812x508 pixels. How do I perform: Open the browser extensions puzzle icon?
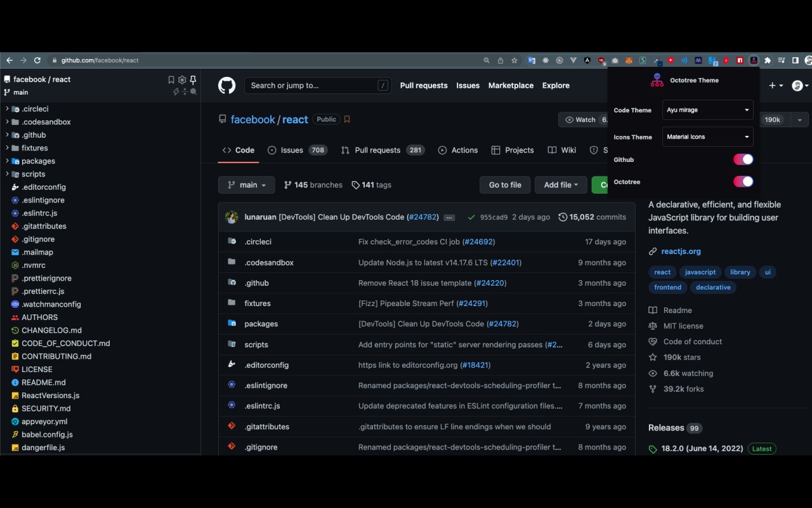tap(768, 60)
